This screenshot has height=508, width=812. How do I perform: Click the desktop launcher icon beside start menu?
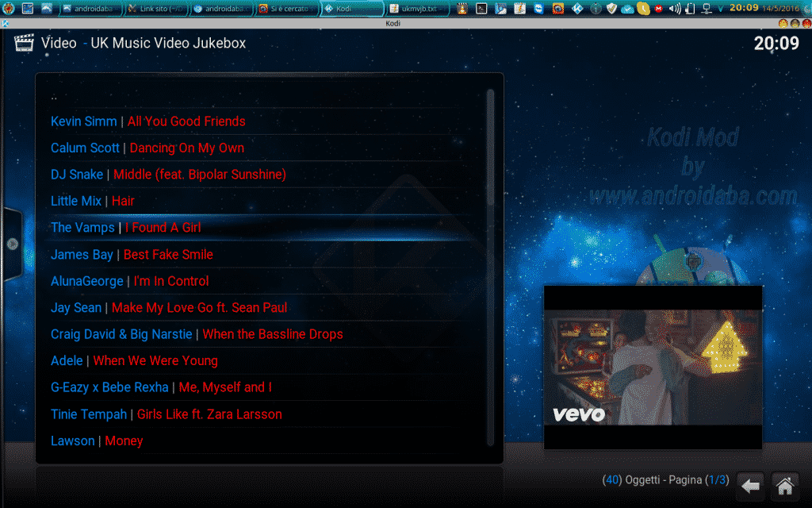point(28,8)
